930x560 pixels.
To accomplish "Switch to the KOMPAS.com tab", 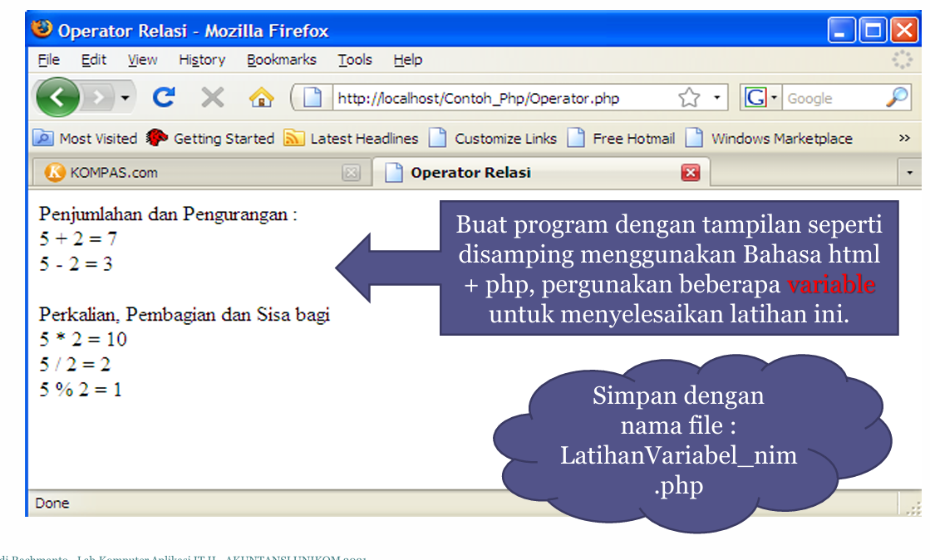I will point(202,173).
